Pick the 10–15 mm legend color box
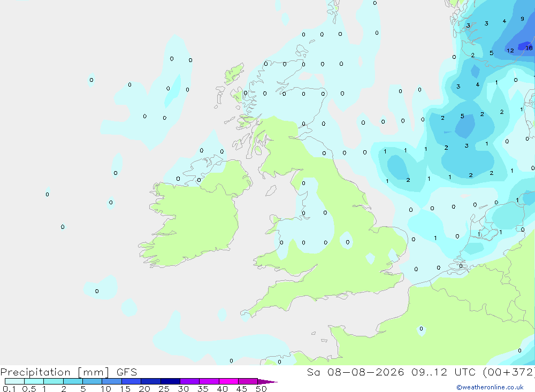The width and height of the screenshot is (535, 392). 112,381
